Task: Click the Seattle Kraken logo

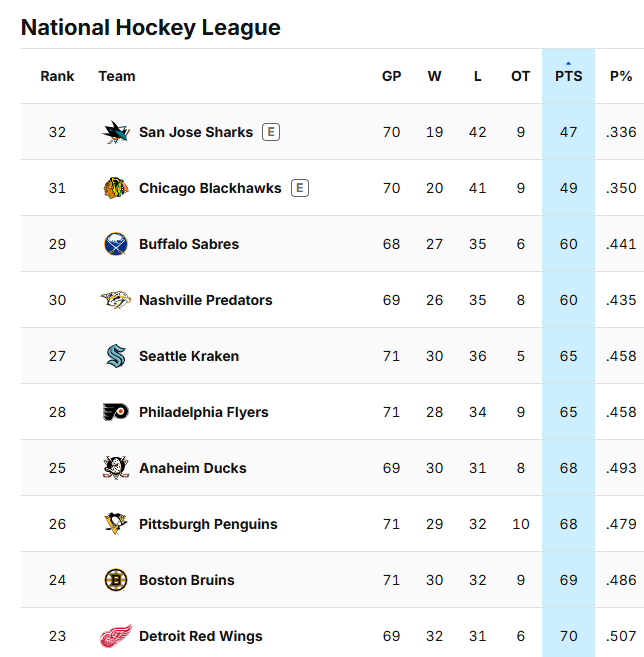Action: click(116, 356)
